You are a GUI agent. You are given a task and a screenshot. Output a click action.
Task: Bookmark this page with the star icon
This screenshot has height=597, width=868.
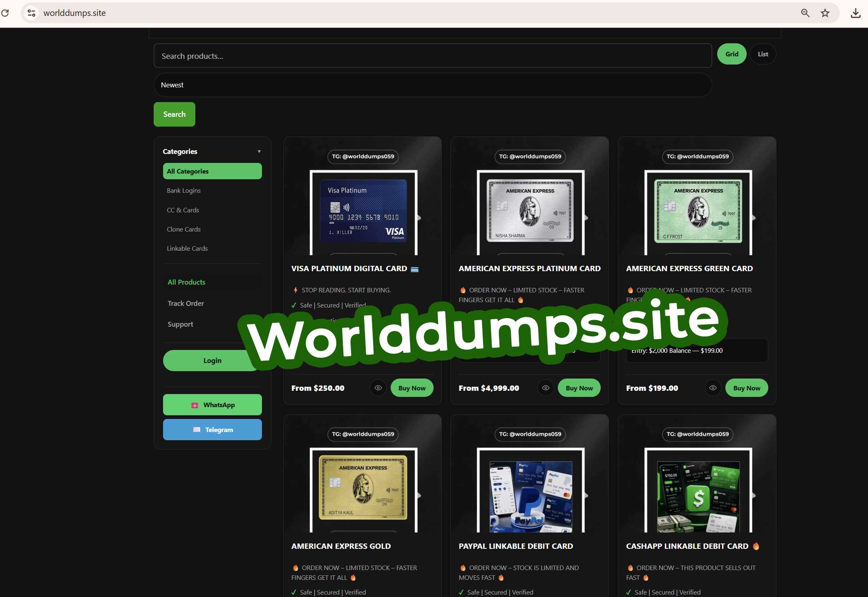825,13
